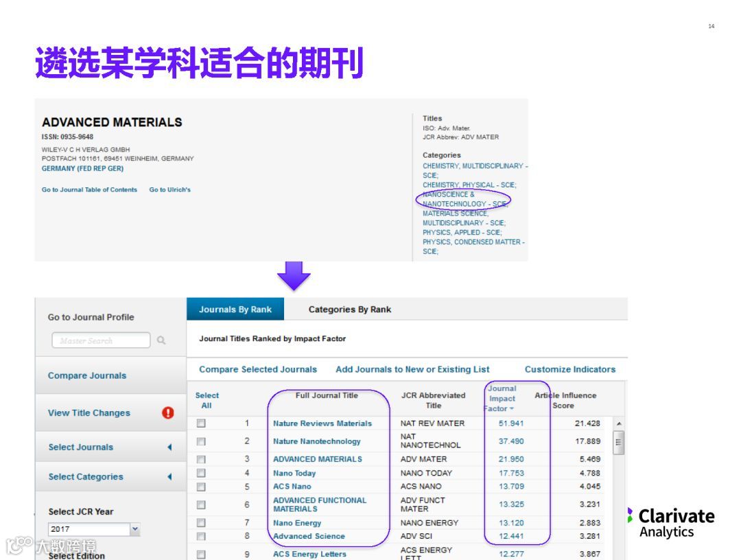Switch to Journals By Rank tab
Viewport: 741px width, 560px height.
click(x=235, y=309)
